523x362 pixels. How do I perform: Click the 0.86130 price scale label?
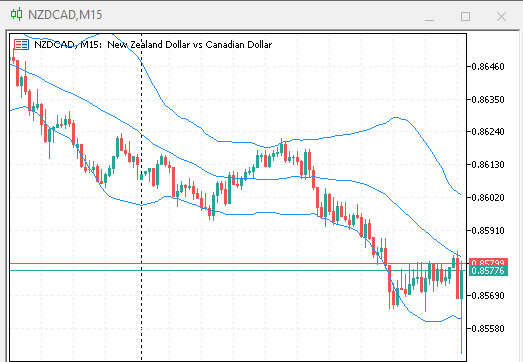[488, 164]
